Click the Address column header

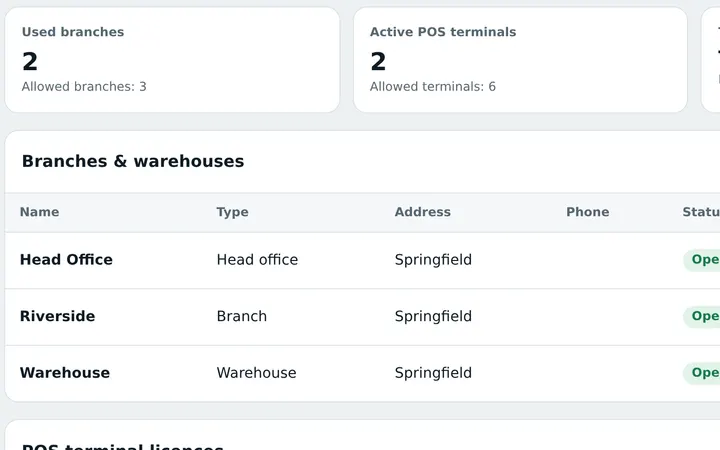point(422,212)
